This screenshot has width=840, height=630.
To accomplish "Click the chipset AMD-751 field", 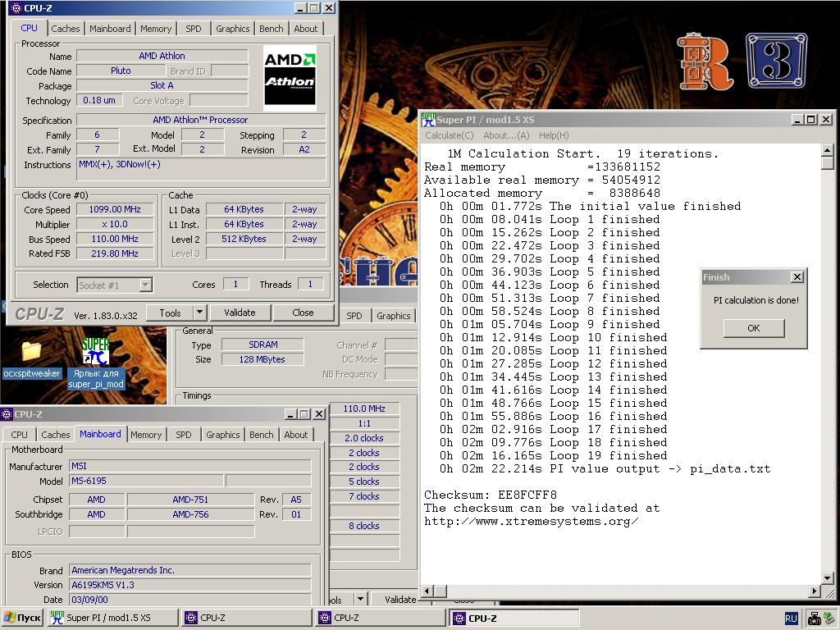I will pos(190,500).
